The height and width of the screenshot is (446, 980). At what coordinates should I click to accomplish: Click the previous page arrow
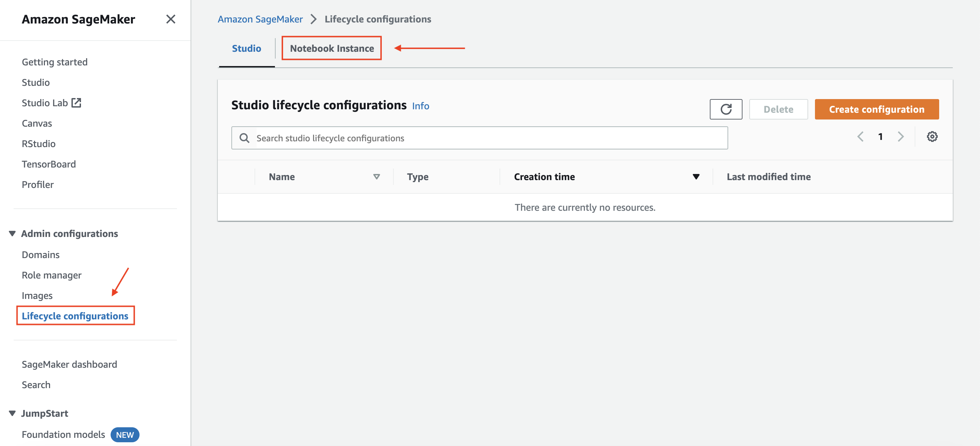tap(861, 137)
